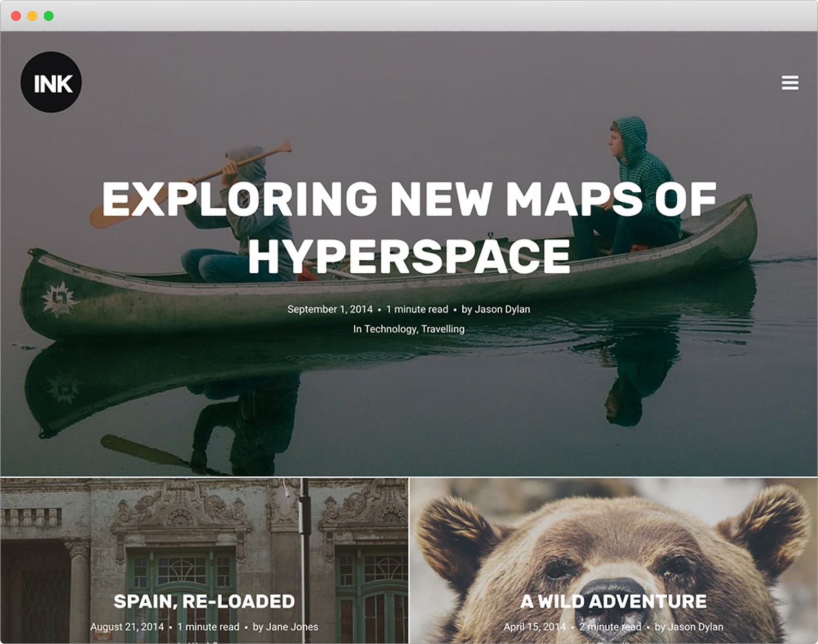Minimize the window using the yellow button
This screenshot has width=818, height=644.
click(32, 16)
